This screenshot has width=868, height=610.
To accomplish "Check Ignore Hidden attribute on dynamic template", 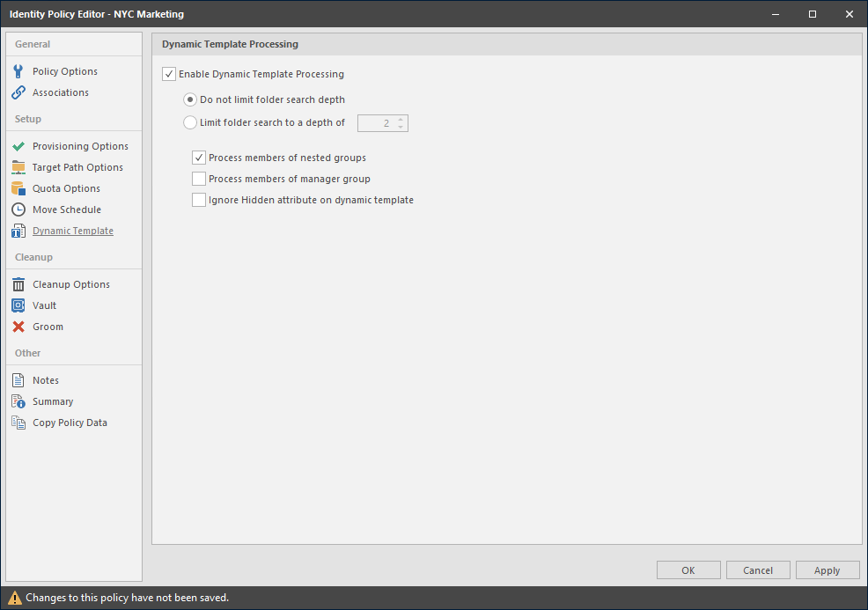I will (x=199, y=200).
